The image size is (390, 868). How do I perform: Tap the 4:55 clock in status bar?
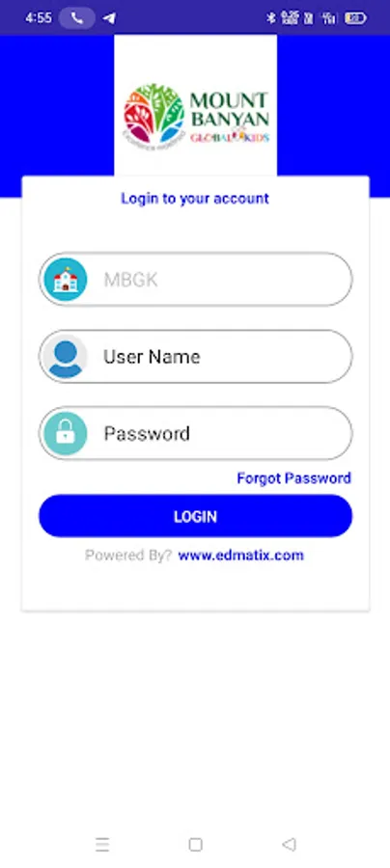pos(39,18)
